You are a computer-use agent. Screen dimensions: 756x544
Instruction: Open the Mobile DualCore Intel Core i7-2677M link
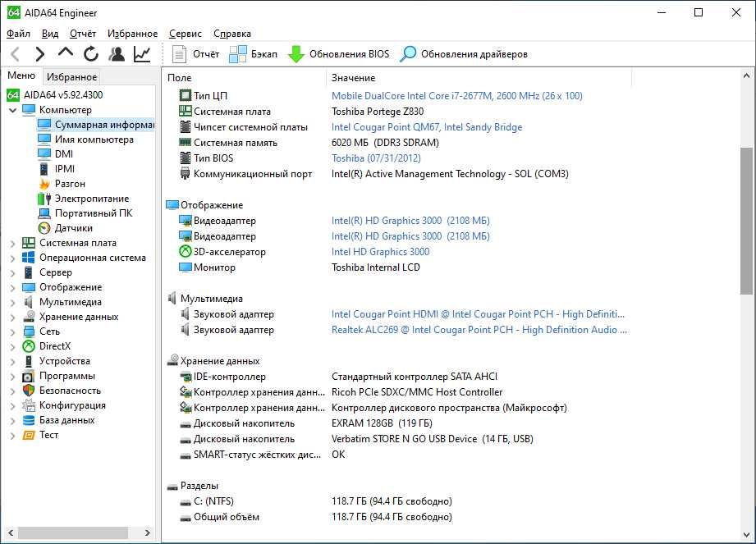coord(456,95)
